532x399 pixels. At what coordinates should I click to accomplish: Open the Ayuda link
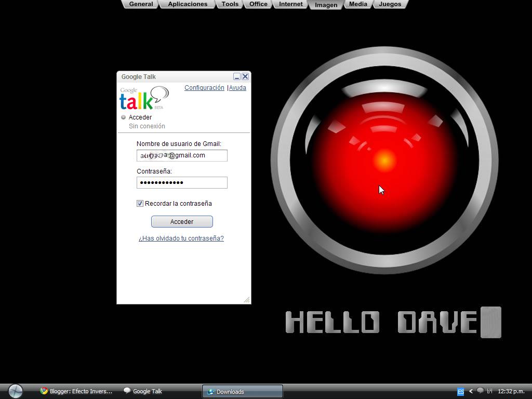(237, 87)
